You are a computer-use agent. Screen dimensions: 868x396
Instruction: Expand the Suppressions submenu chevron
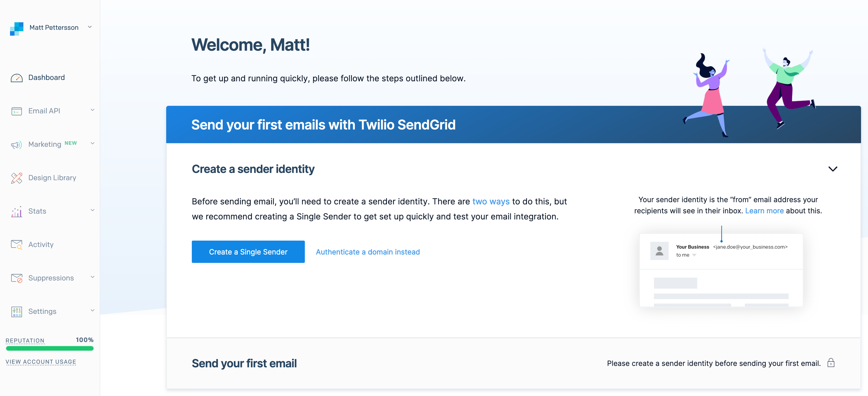point(92,277)
